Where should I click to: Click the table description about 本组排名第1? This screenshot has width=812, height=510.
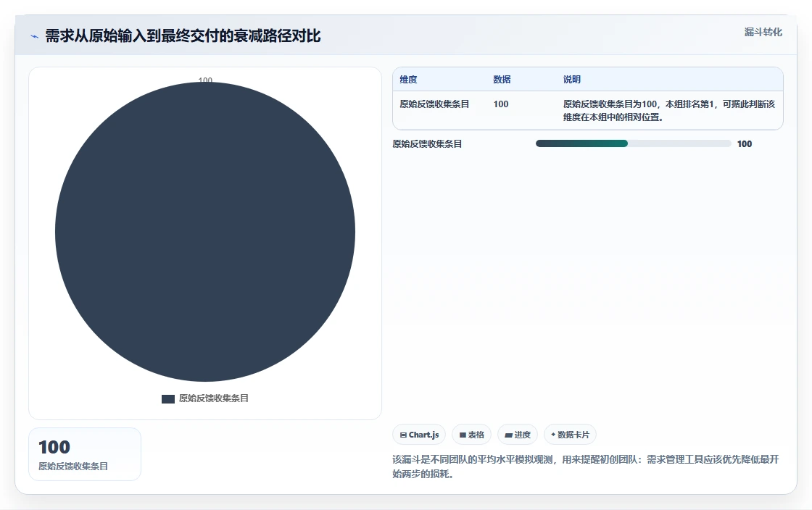pos(669,111)
